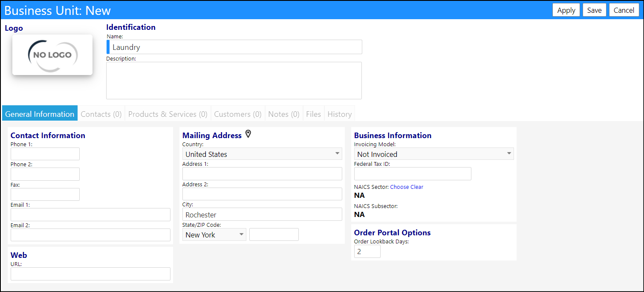
Task: Open the State dropdown showing New York
Action: pos(214,234)
